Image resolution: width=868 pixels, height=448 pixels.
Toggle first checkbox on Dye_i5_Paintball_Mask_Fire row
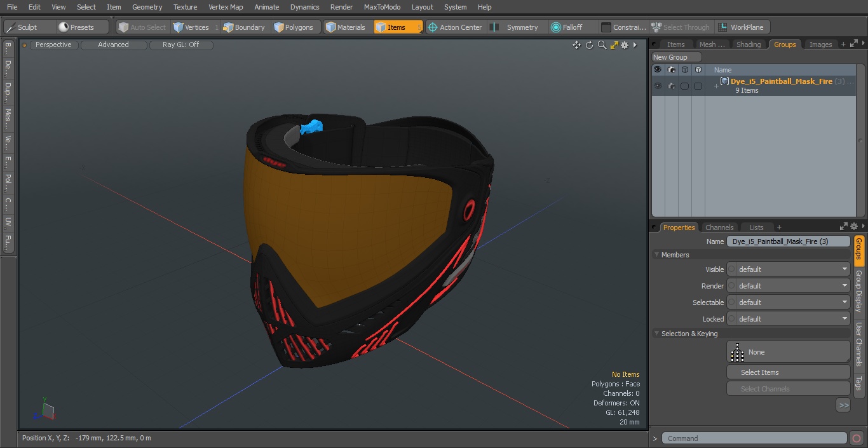(x=684, y=86)
